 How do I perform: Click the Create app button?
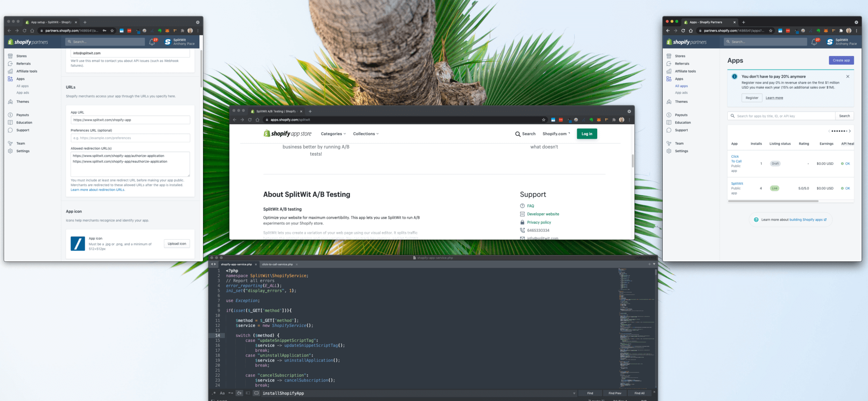point(841,60)
